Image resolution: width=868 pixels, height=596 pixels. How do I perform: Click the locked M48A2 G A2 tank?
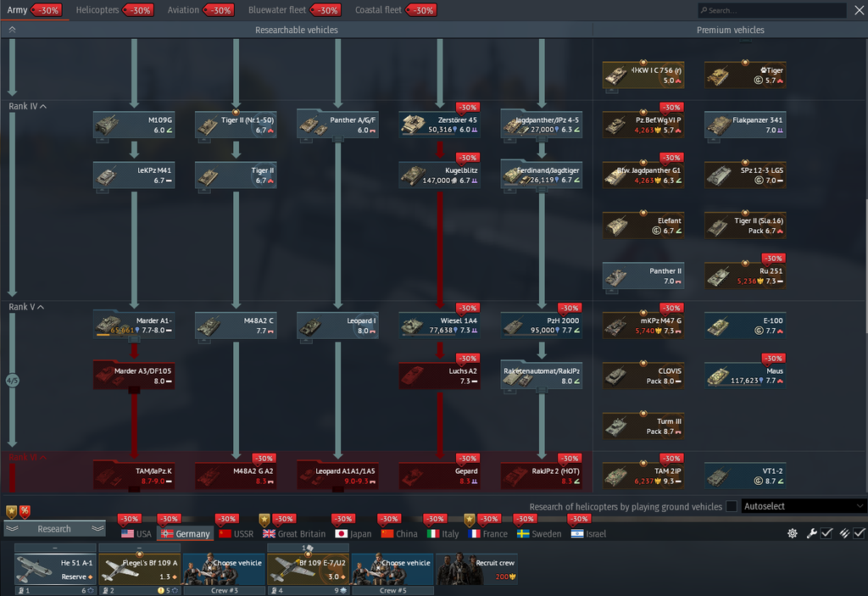coord(236,476)
